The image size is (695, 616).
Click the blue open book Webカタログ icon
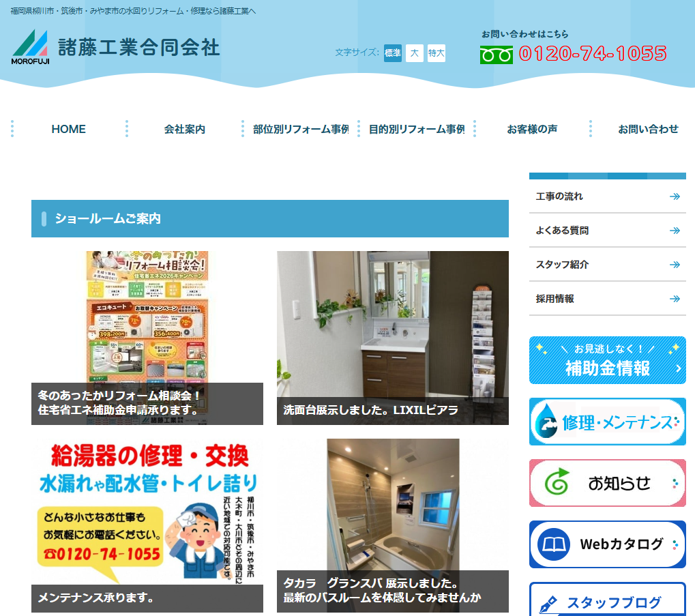pyautogui.click(x=553, y=544)
